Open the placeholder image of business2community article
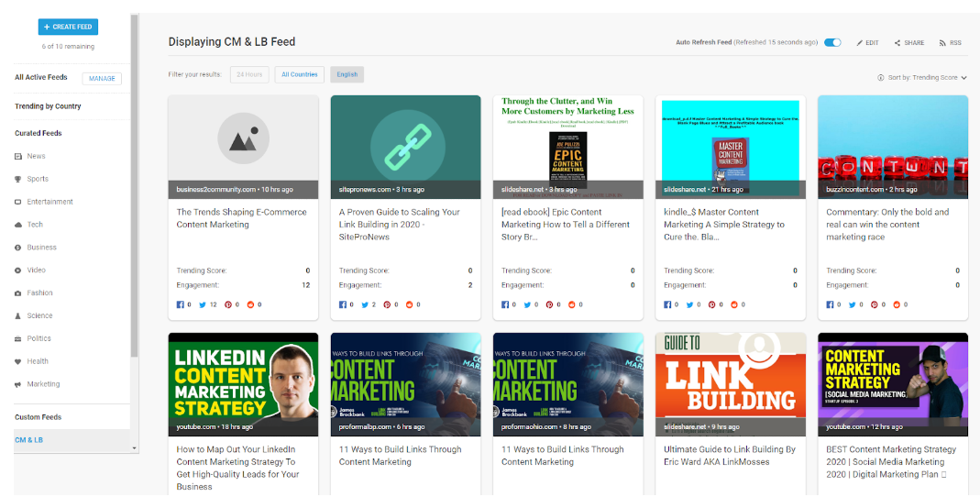The image size is (980, 497). pos(243,138)
